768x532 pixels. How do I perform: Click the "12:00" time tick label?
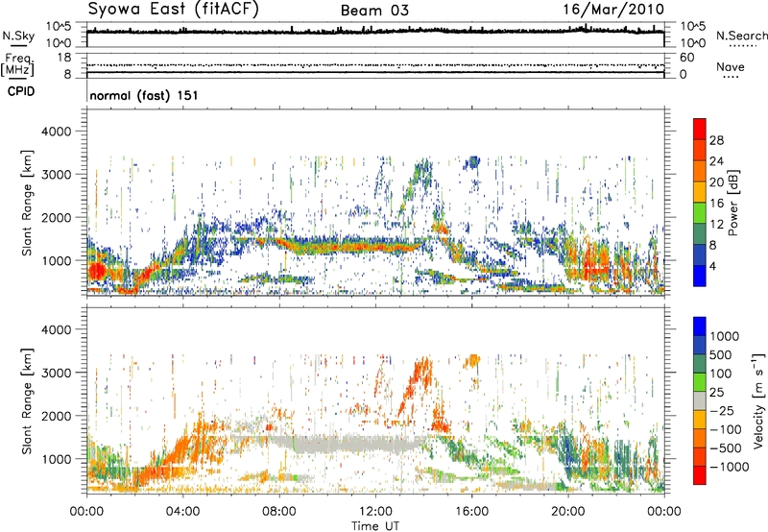tap(375, 512)
